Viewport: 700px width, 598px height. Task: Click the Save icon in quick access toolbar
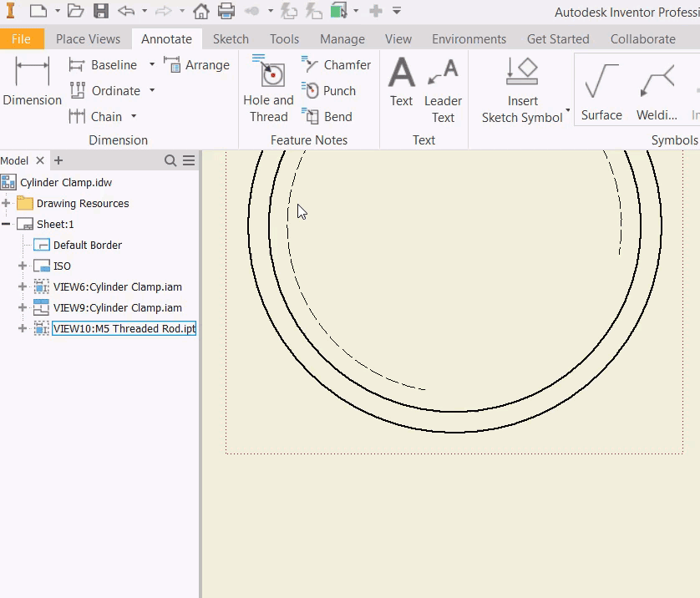click(101, 12)
